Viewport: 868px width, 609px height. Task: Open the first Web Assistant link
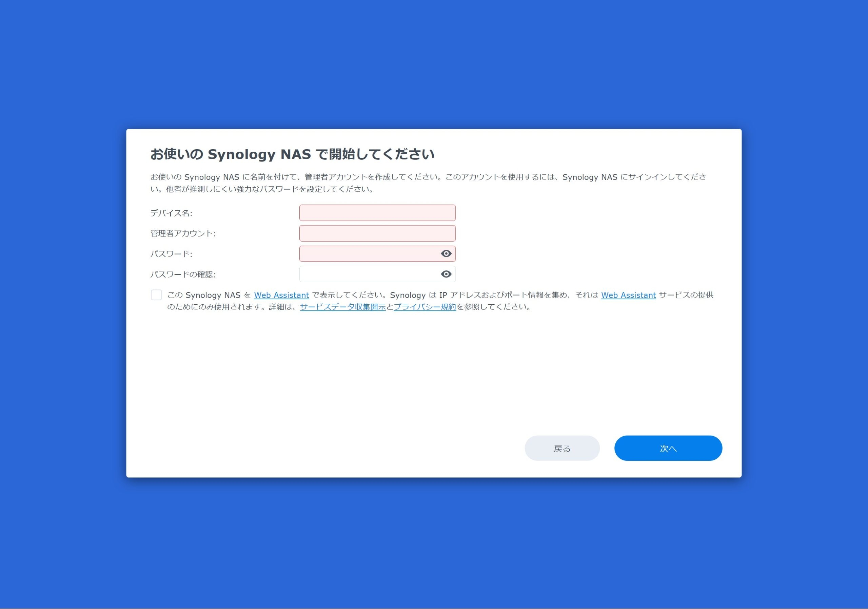point(281,295)
